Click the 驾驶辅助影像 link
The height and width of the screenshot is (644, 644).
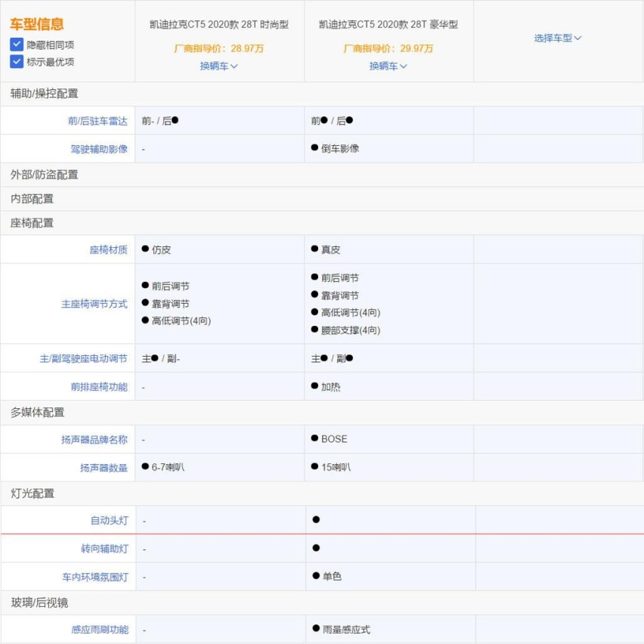point(99,149)
